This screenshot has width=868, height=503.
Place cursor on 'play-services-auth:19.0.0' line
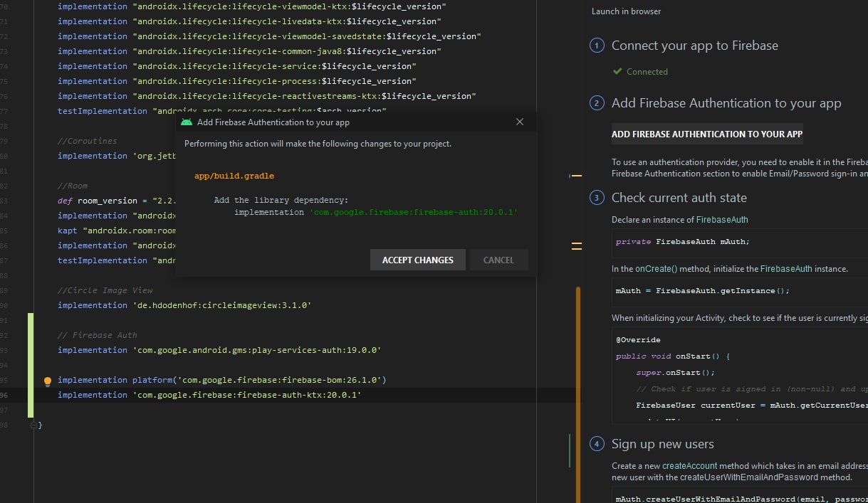pos(219,350)
